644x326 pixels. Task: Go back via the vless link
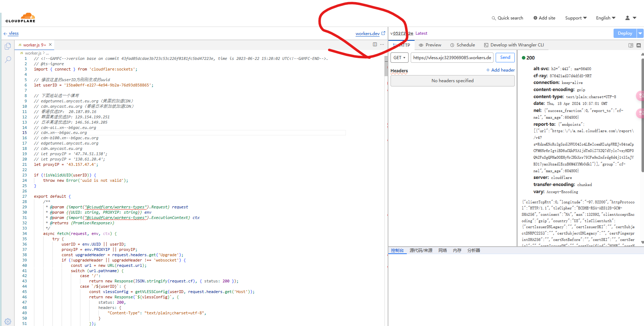pos(14,33)
